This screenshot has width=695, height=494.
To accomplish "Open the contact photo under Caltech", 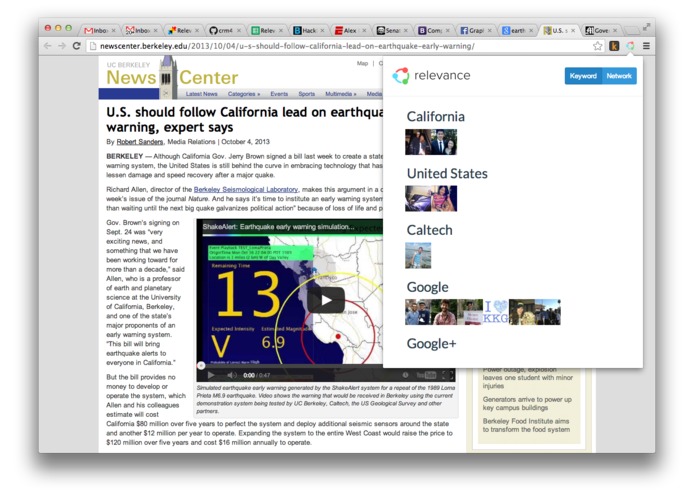I will click(x=418, y=255).
